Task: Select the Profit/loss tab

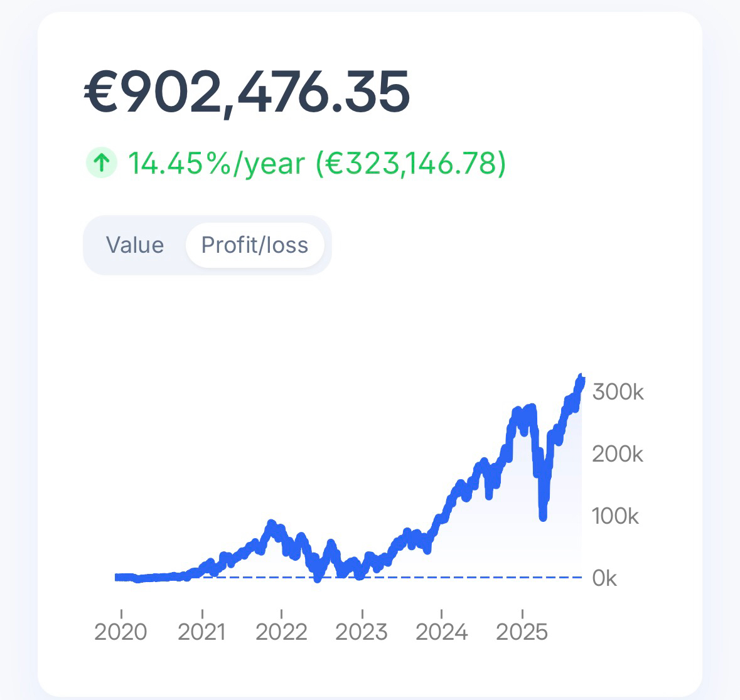Action: (255, 245)
